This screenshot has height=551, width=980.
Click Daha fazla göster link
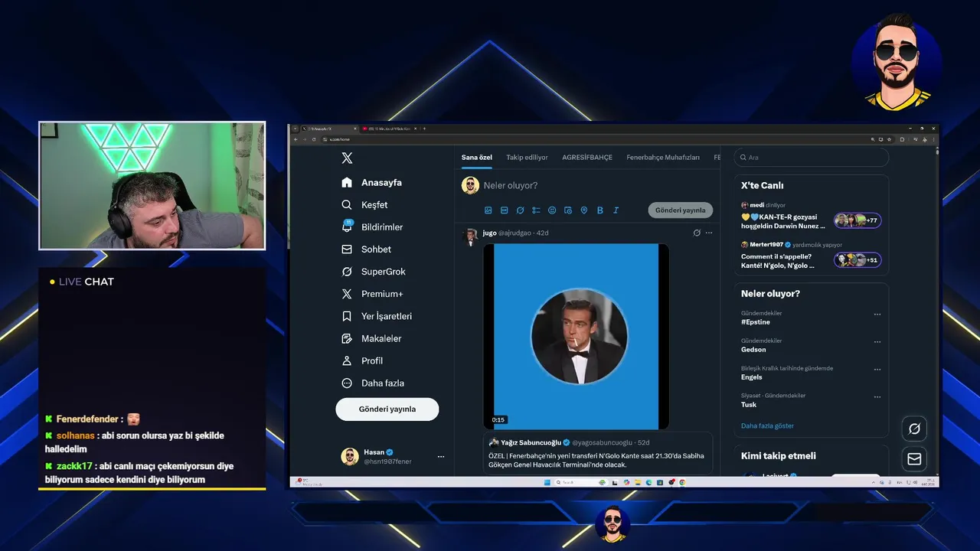click(767, 426)
